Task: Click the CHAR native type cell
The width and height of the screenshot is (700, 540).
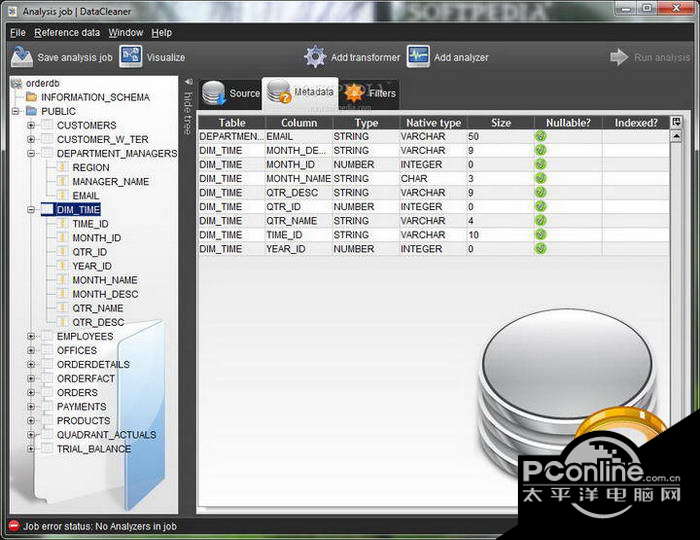Action: click(433, 179)
